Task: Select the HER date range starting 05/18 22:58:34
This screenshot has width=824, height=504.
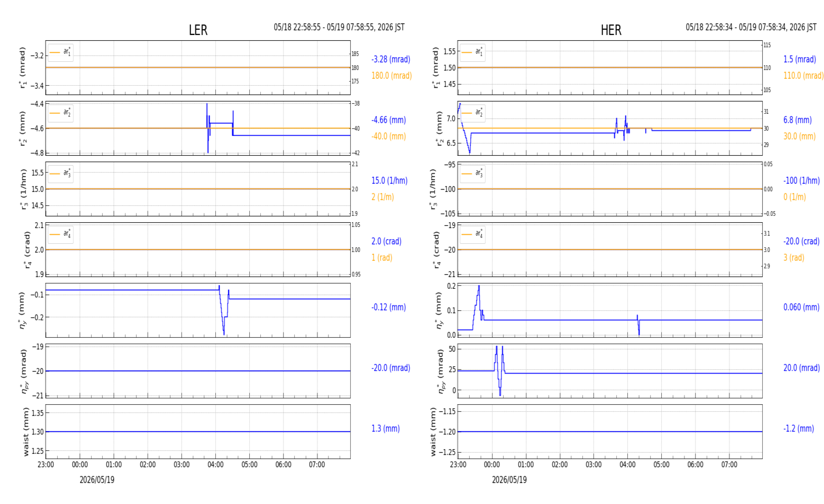Action: [x=751, y=27]
